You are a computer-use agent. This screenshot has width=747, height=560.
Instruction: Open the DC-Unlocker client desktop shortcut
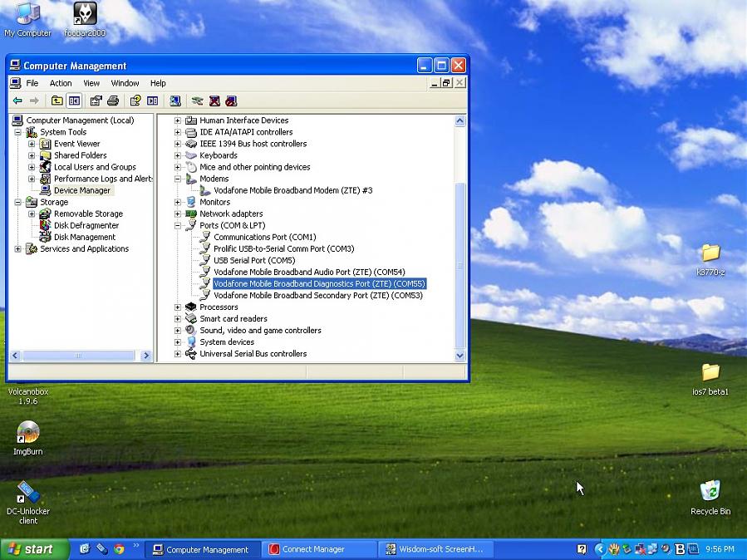click(x=27, y=494)
